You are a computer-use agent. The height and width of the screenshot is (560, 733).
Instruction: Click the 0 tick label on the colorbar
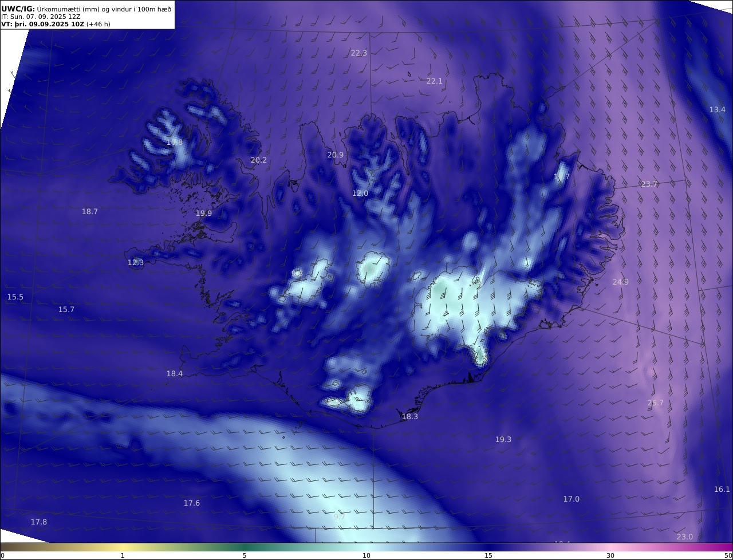[x=2, y=556]
